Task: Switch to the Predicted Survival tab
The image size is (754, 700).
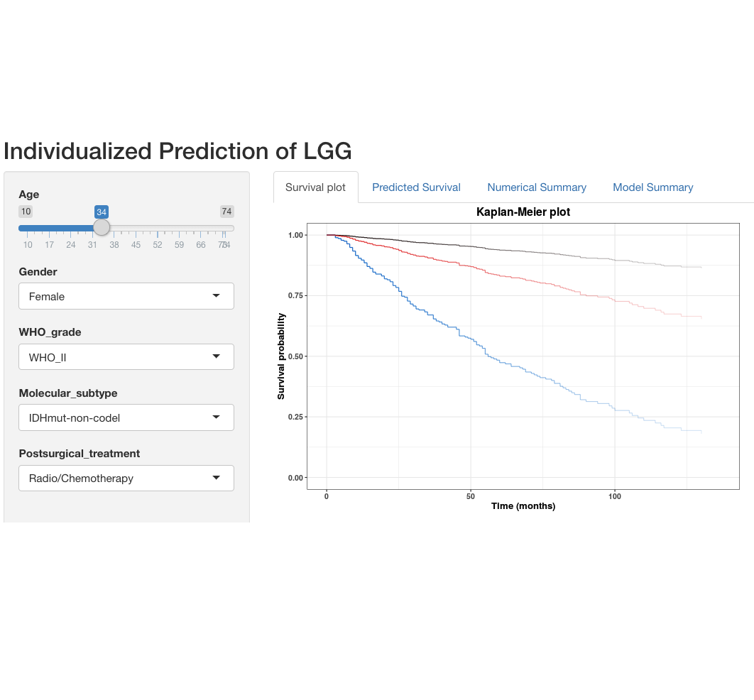Action: click(x=416, y=187)
